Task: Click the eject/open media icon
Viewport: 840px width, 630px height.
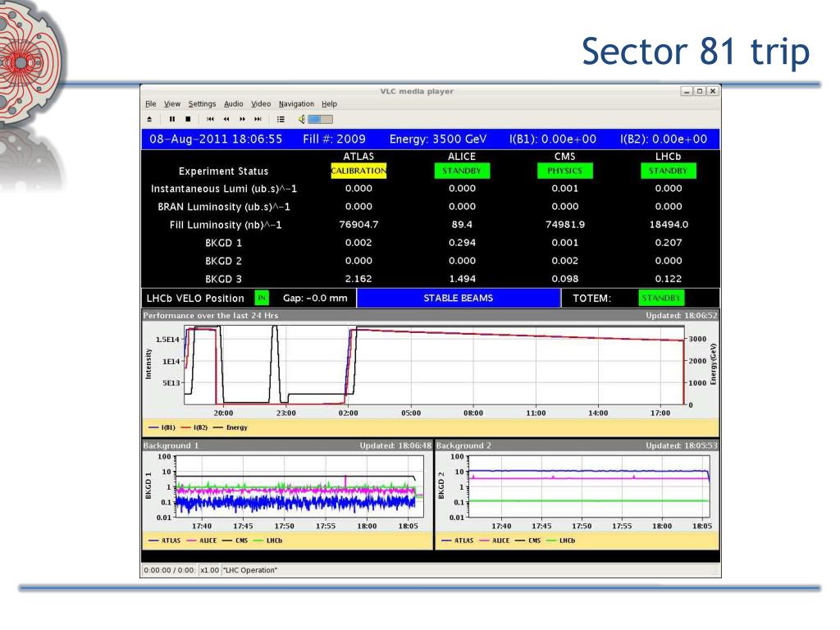Action: click(x=149, y=119)
